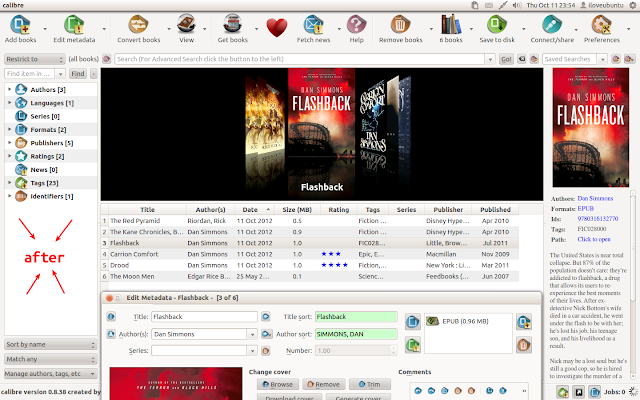Image resolution: width=640 pixels, height=400 pixels.
Task: Click the Convert books icon
Action: (138, 24)
